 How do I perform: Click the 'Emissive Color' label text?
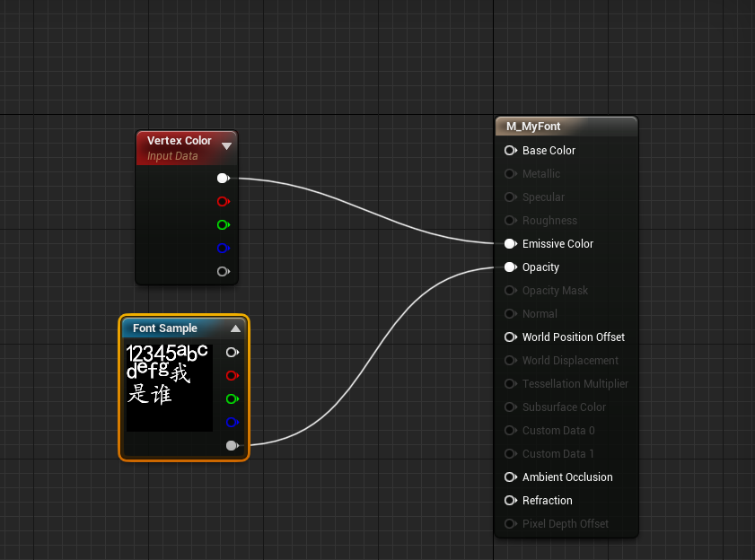tap(557, 244)
